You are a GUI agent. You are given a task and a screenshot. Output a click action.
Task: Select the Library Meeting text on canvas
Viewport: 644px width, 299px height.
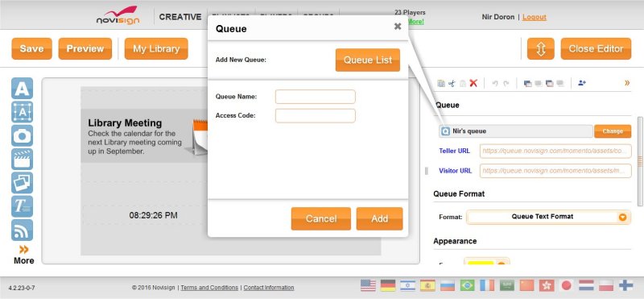click(x=125, y=123)
